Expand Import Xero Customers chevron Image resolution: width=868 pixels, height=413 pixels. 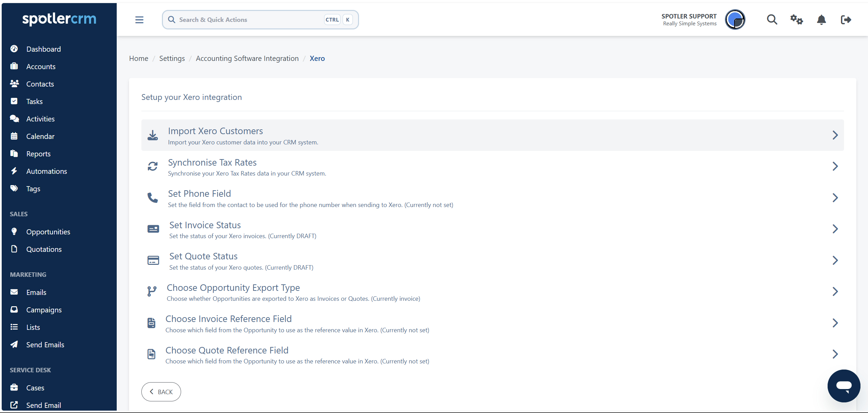[x=835, y=135]
